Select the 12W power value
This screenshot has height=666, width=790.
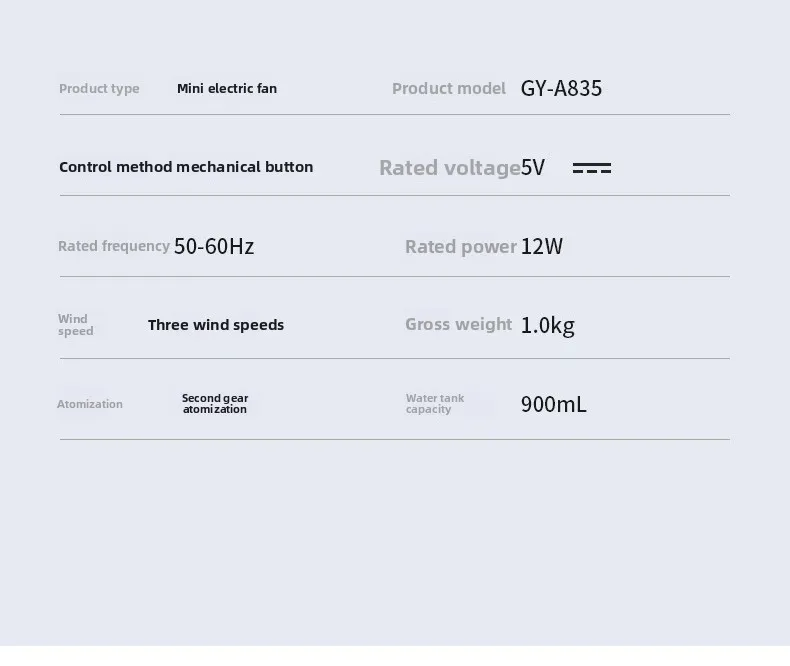542,247
